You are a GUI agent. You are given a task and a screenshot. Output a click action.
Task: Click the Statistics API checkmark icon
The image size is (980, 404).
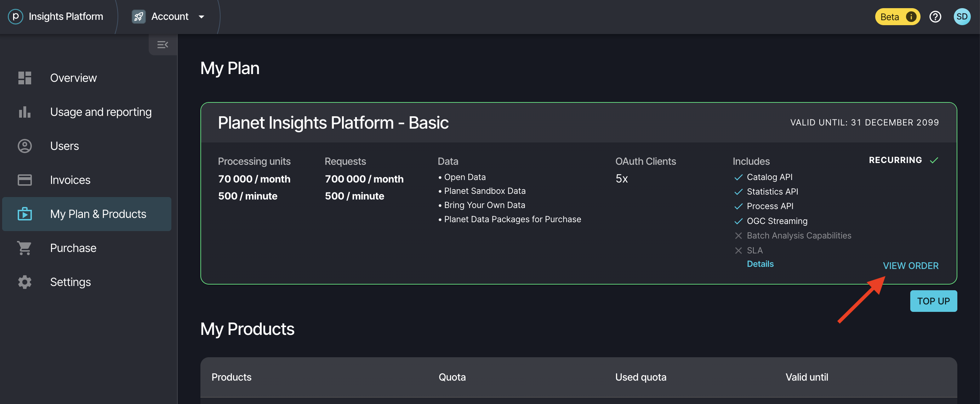click(x=738, y=192)
